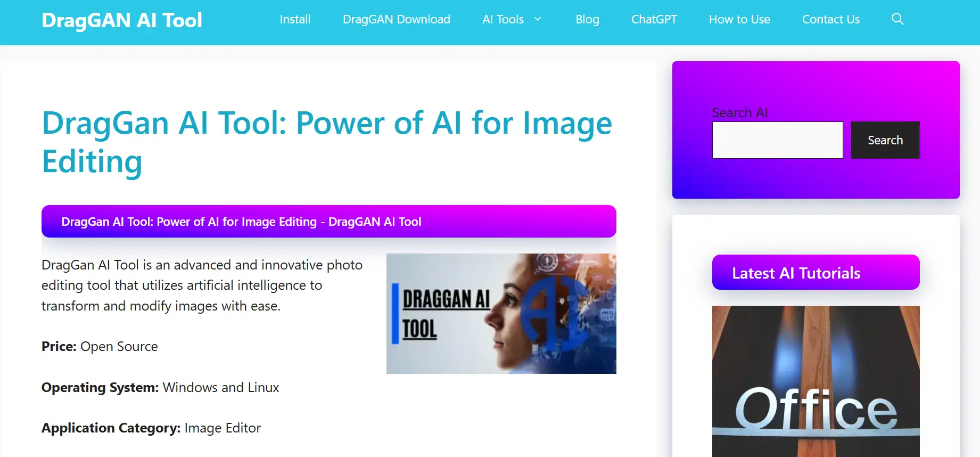Go to Contact Us page
The height and width of the screenshot is (457, 980).
pyautogui.click(x=831, y=19)
